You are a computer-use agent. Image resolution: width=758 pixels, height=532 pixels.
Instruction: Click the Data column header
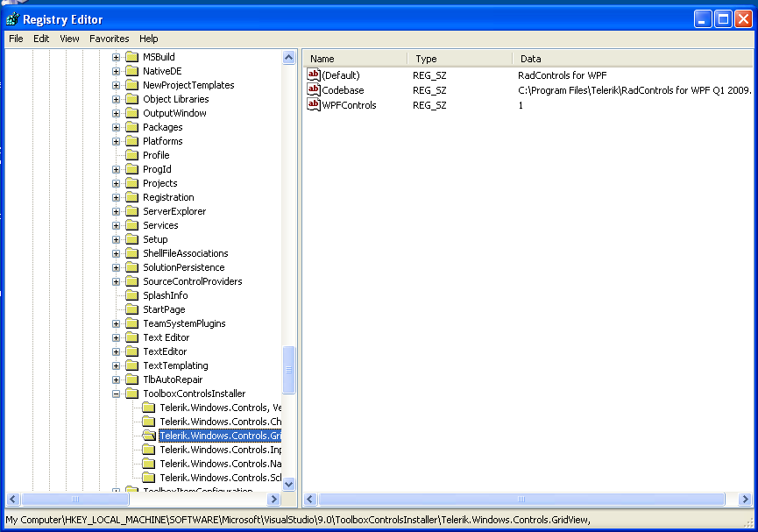(x=634, y=59)
